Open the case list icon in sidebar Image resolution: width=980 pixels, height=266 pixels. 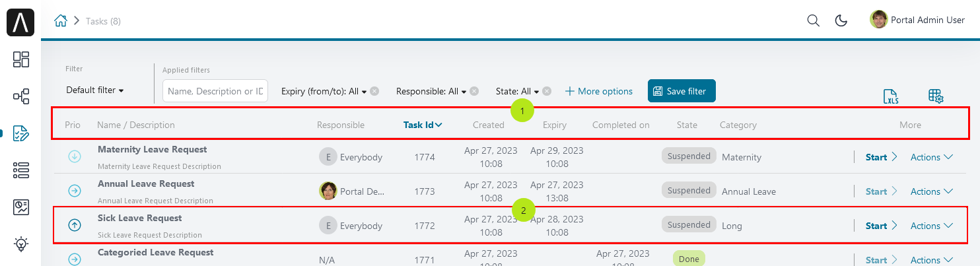point(21,170)
